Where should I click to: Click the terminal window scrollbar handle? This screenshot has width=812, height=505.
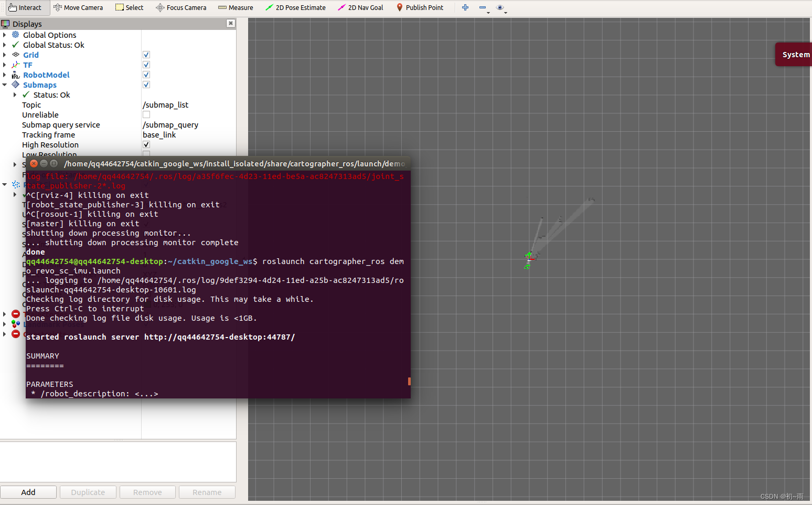click(409, 381)
